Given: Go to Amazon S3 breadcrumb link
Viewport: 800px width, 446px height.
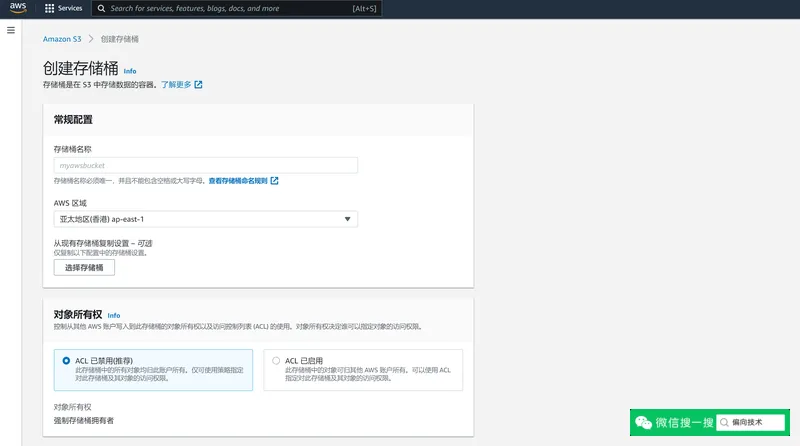Looking at the screenshot, I should coord(62,39).
